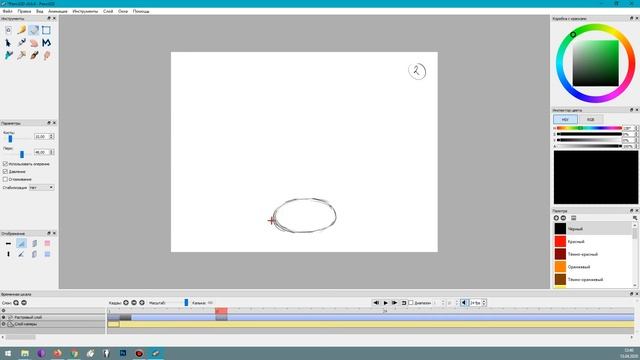Screen dimensions: 640x360
Task: Switch to HSV color tab
Action: point(565,120)
